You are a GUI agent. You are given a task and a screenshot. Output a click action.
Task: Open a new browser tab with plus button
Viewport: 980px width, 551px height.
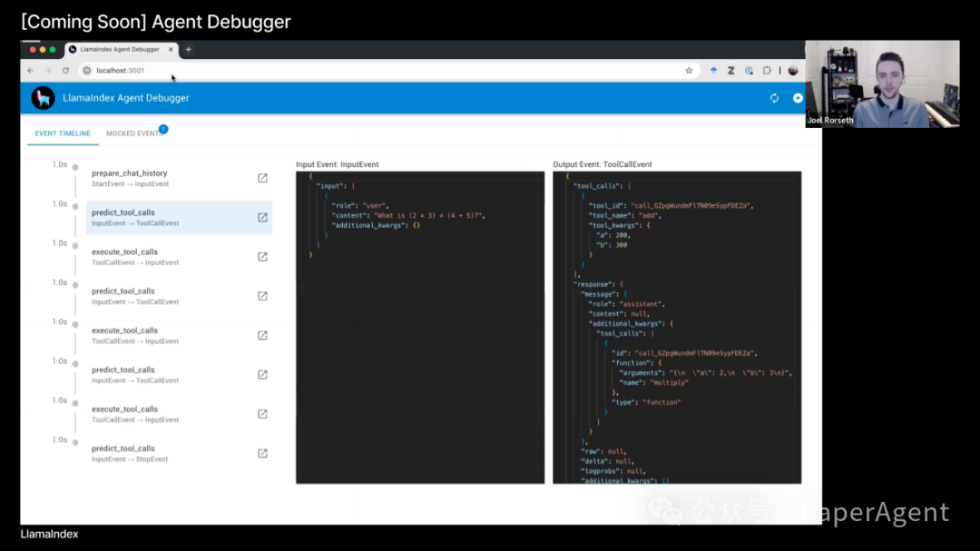click(189, 49)
